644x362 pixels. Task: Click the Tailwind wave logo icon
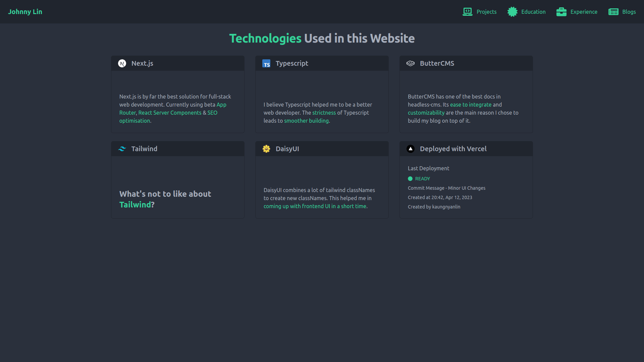[122, 149]
